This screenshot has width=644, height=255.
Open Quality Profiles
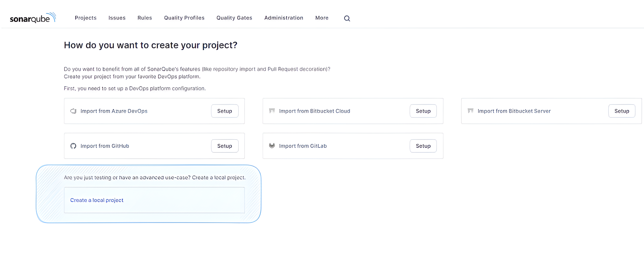184,18
